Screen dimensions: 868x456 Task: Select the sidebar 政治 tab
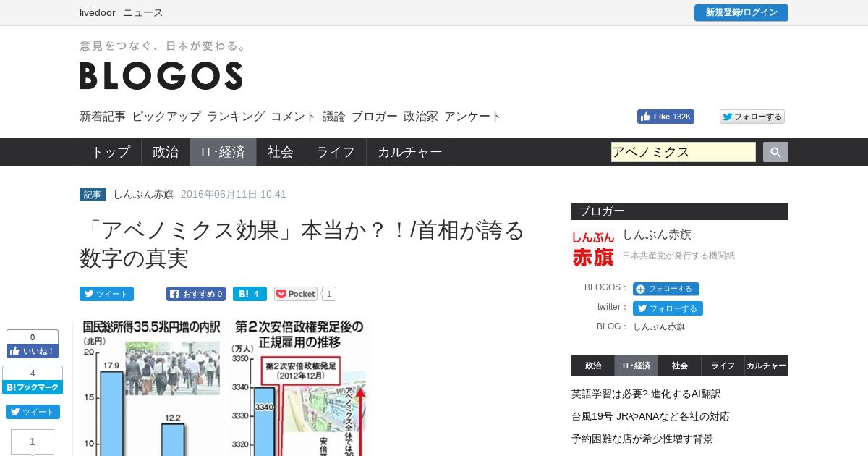[x=593, y=366]
